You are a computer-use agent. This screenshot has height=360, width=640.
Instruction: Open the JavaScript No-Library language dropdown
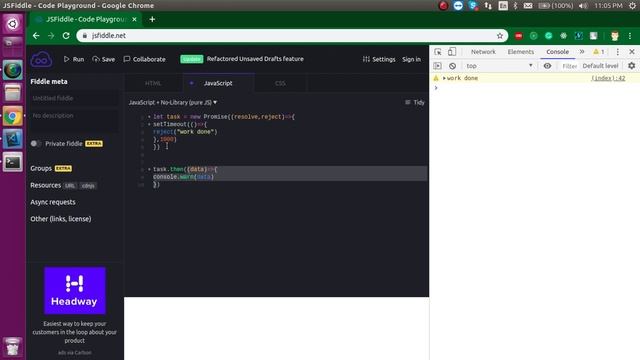(x=173, y=102)
